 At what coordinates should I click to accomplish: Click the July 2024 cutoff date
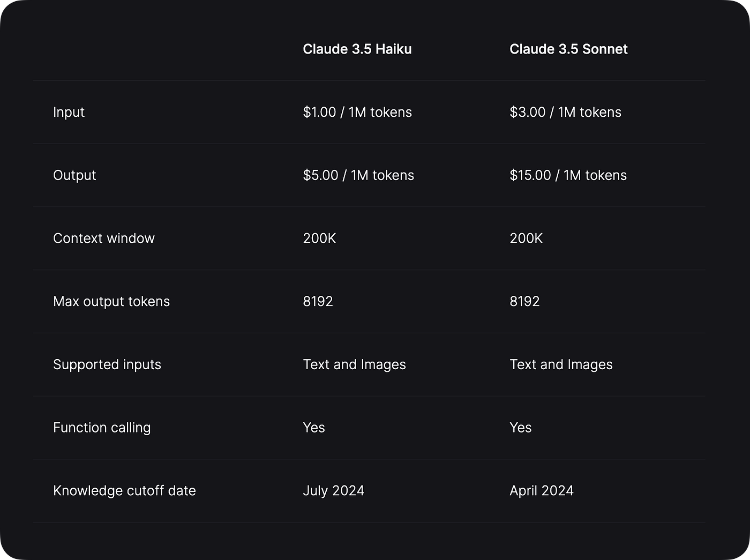point(333,491)
